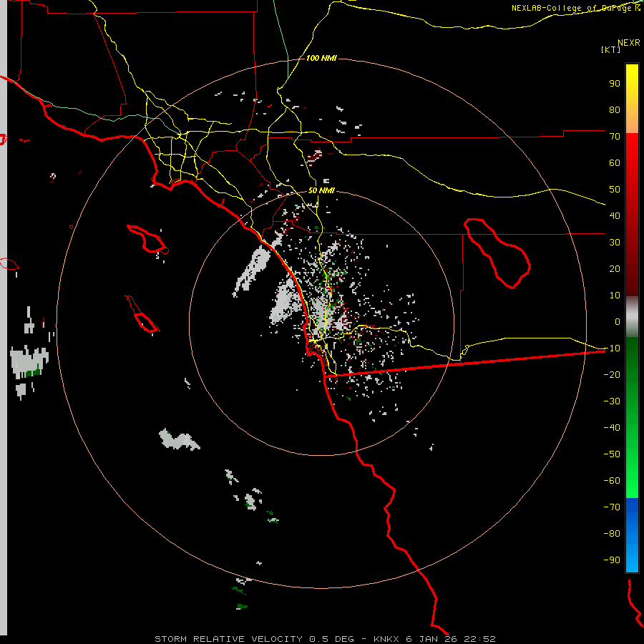Image resolution: width=644 pixels, height=644 pixels.
Task: Click the 40 value on velocity scale
Action: click(x=615, y=216)
